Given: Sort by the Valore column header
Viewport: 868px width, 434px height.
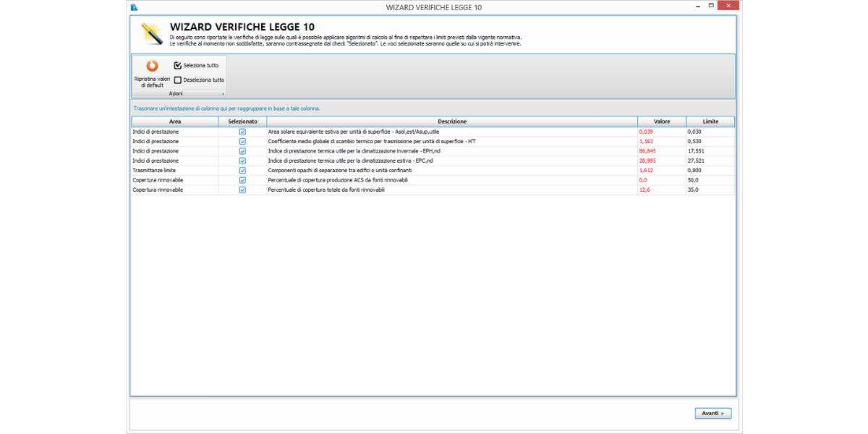Looking at the screenshot, I should coord(662,122).
